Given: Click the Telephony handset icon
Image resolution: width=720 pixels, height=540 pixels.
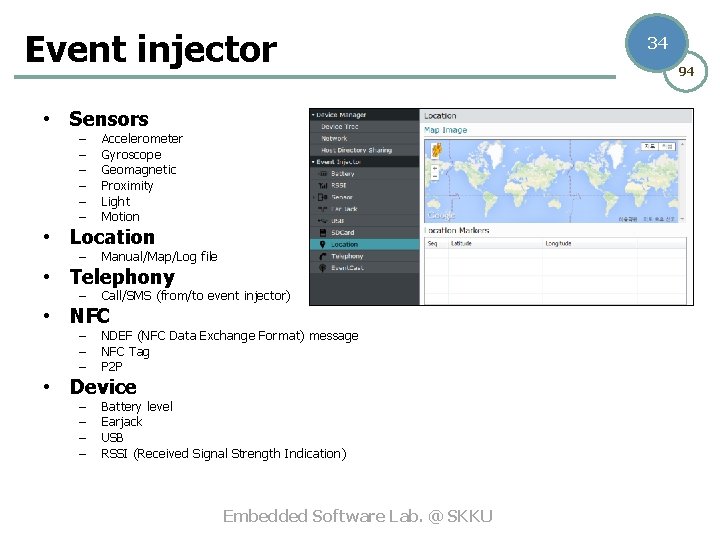Looking at the screenshot, I should click(x=323, y=256).
